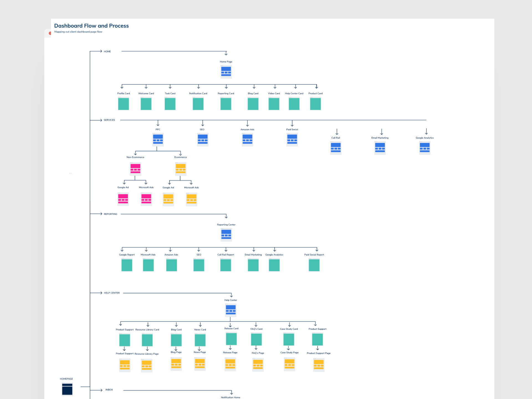Click the "Resource Library Page" label
Image resolution: width=532 pixels, height=399 pixels.
147,354
